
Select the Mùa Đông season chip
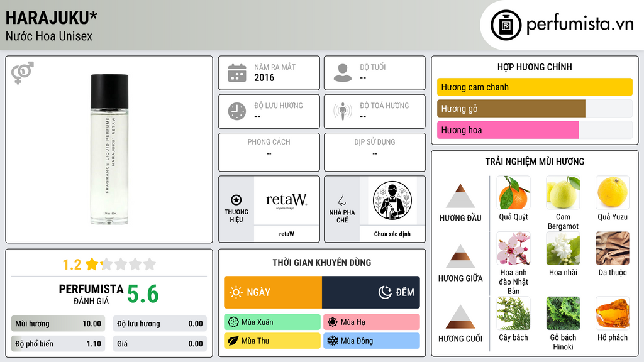tap(372, 341)
